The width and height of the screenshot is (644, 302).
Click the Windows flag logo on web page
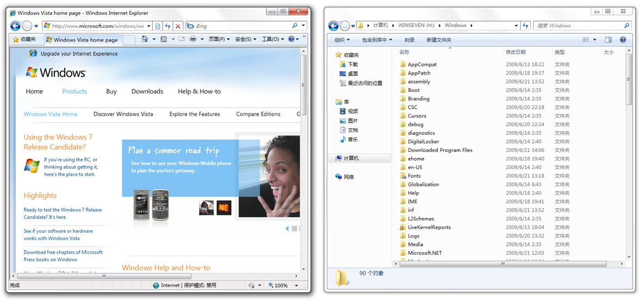[32, 72]
